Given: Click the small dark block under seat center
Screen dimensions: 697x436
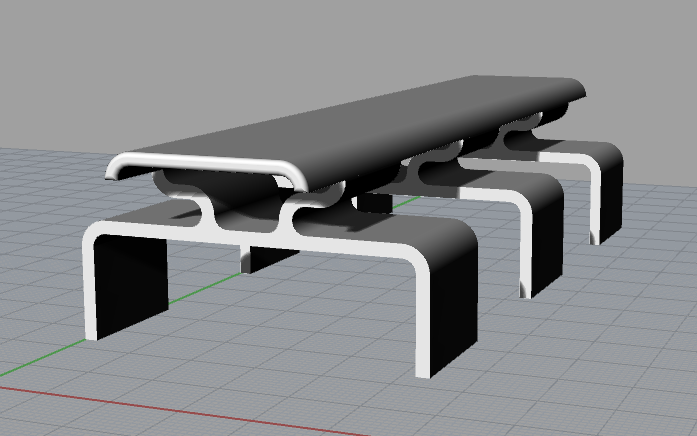Looking at the screenshot, I should pyautogui.click(x=372, y=203).
